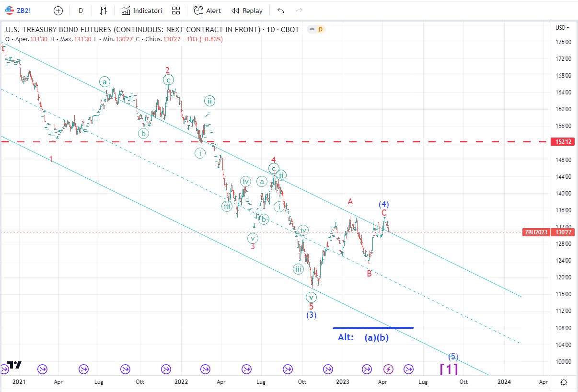
Task: Open the Indicatori panel
Action: pos(142,11)
